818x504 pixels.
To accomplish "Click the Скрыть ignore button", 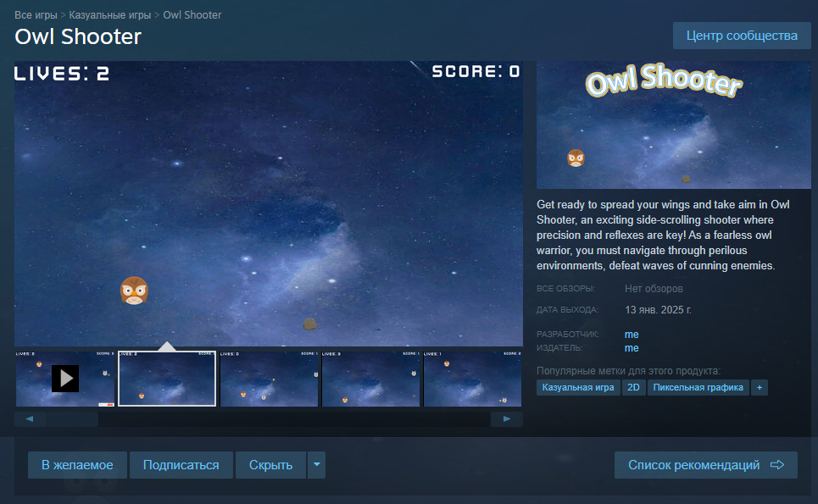I will (x=270, y=465).
